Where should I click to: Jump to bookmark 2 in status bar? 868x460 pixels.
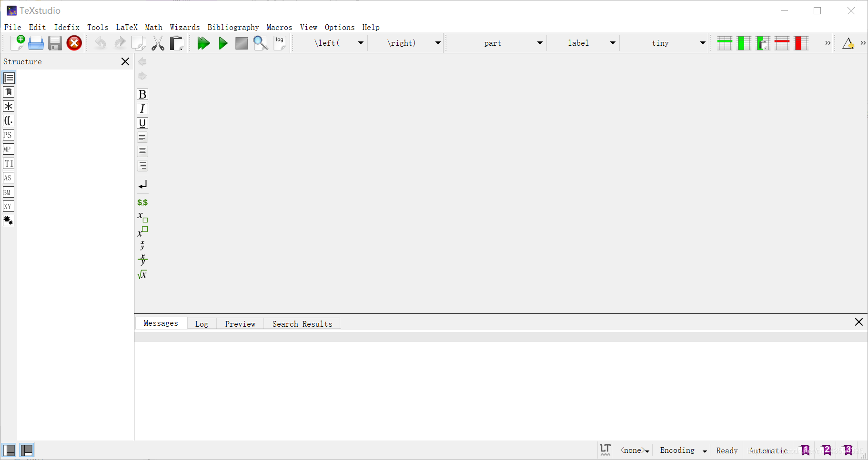point(827,450)
